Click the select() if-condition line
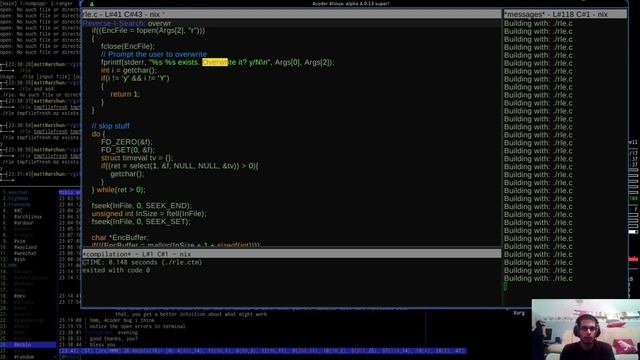Screen dimensions: 640x360 click(180, 166)
